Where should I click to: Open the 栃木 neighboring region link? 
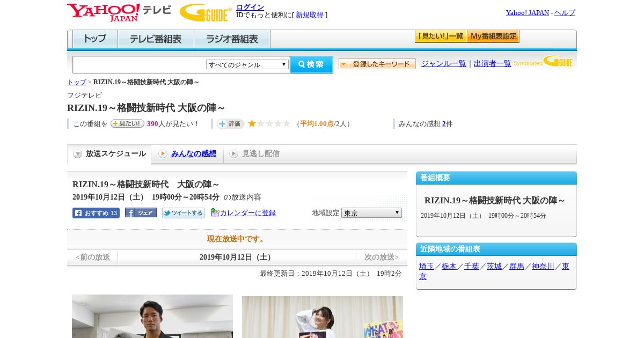tap(449, 266)
